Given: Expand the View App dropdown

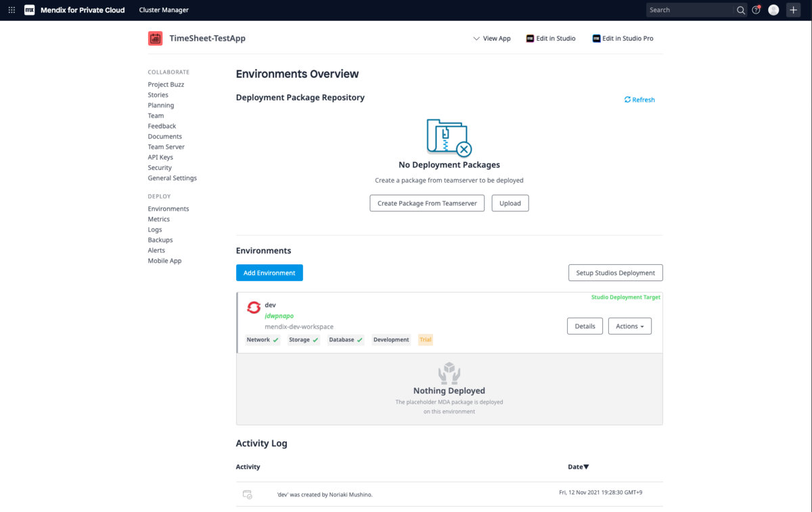Looking at the screenshot, I should click(x=492, y=39).
